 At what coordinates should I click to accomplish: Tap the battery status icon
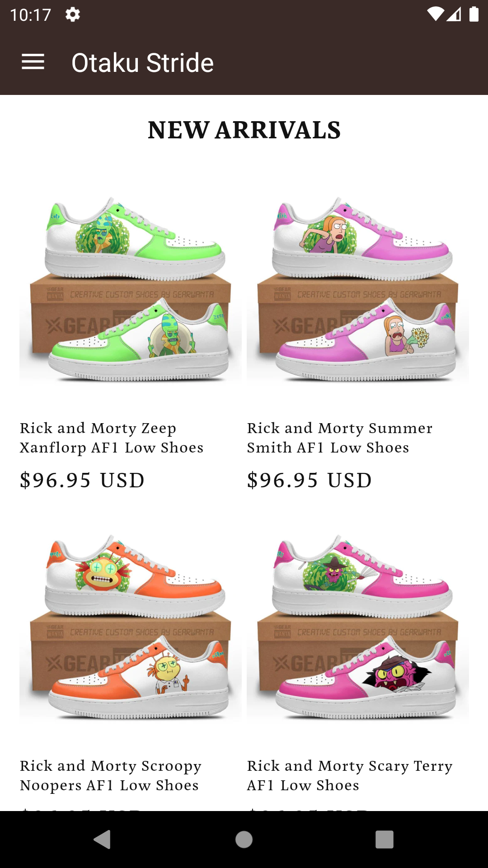click(x=474, y=14)
